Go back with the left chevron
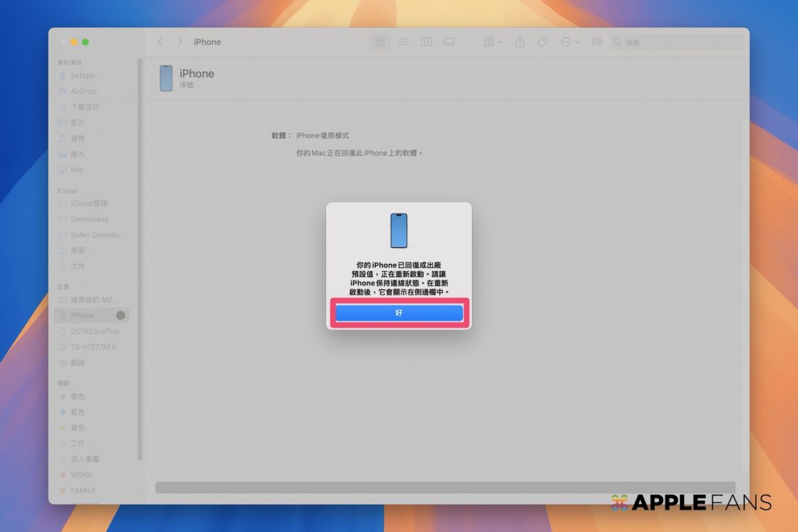The width and height of the screenshot is (798, 532). [160, 42]
